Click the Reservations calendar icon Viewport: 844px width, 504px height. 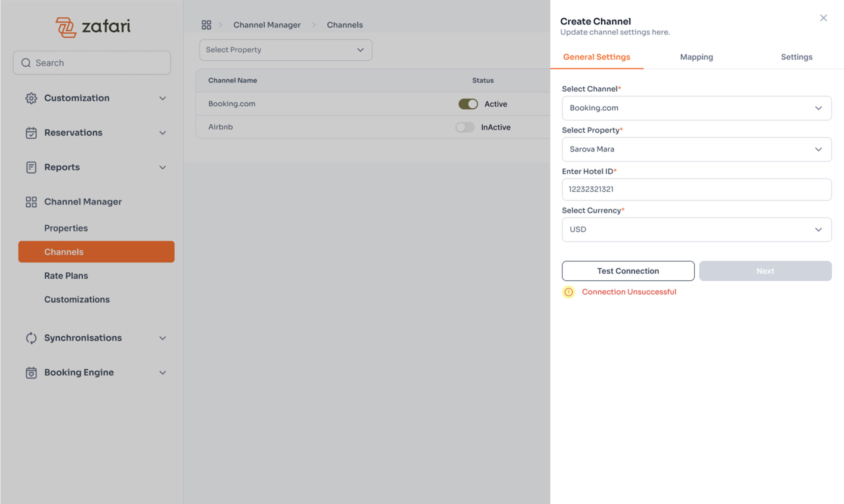pyautogui.click(x=31, y=133)
